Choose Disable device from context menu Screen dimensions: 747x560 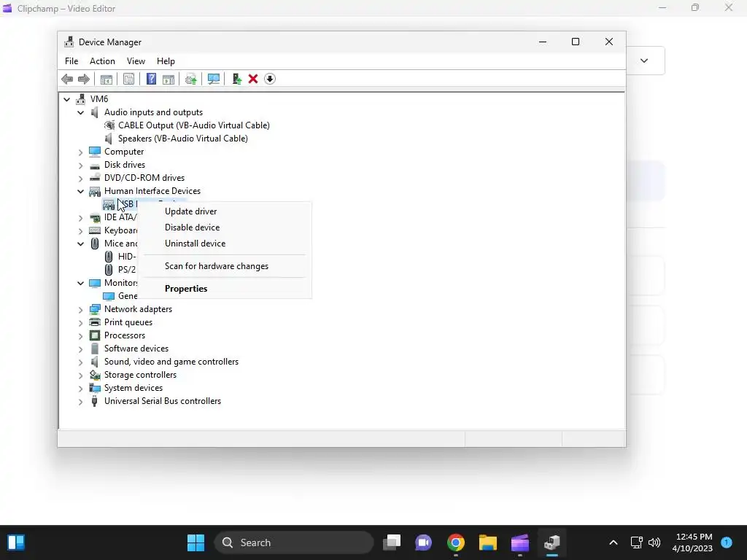coord(192,227)
